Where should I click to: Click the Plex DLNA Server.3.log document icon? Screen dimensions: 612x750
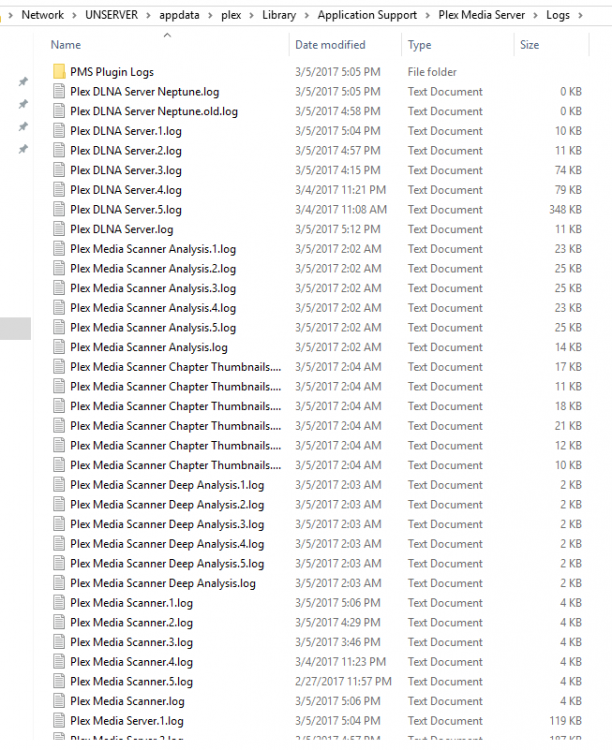pos(59,170)
